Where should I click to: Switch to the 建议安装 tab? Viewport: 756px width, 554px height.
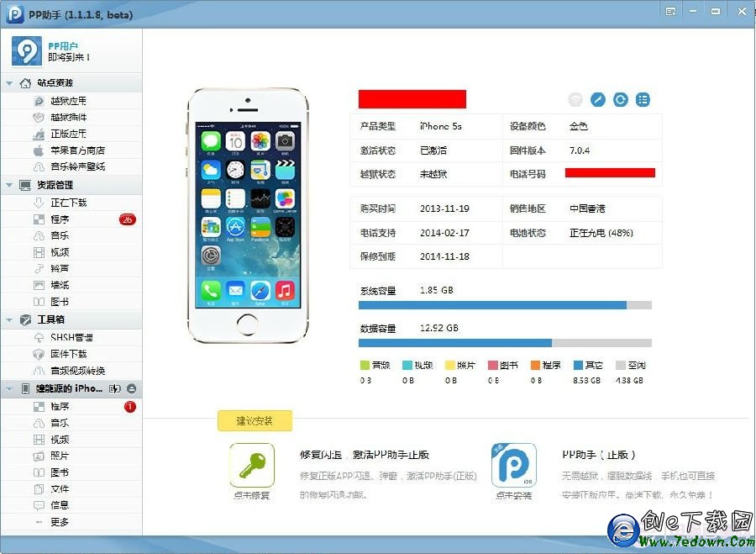[255, 420]
